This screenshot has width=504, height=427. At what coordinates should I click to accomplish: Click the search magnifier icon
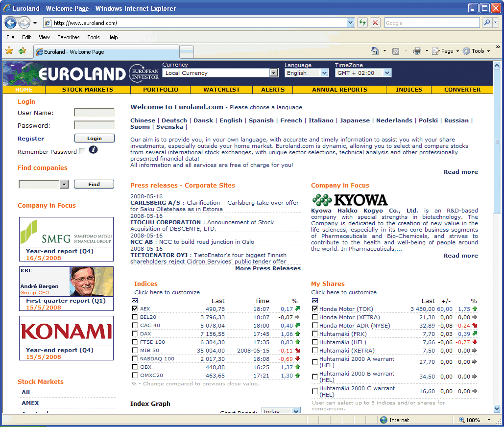point(487,23)
